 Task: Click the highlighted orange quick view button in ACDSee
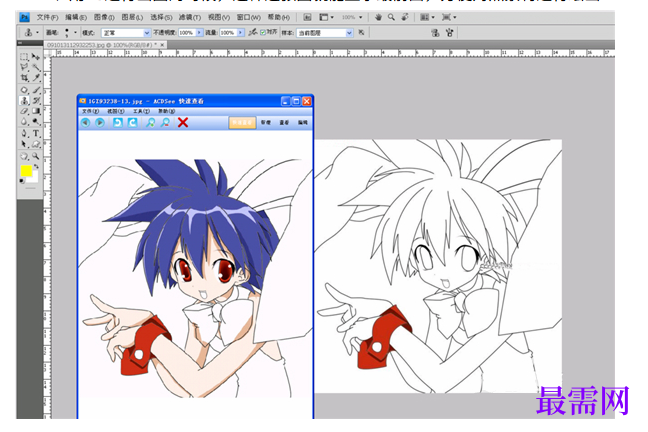pyautogui.click(x=242, y=122)
